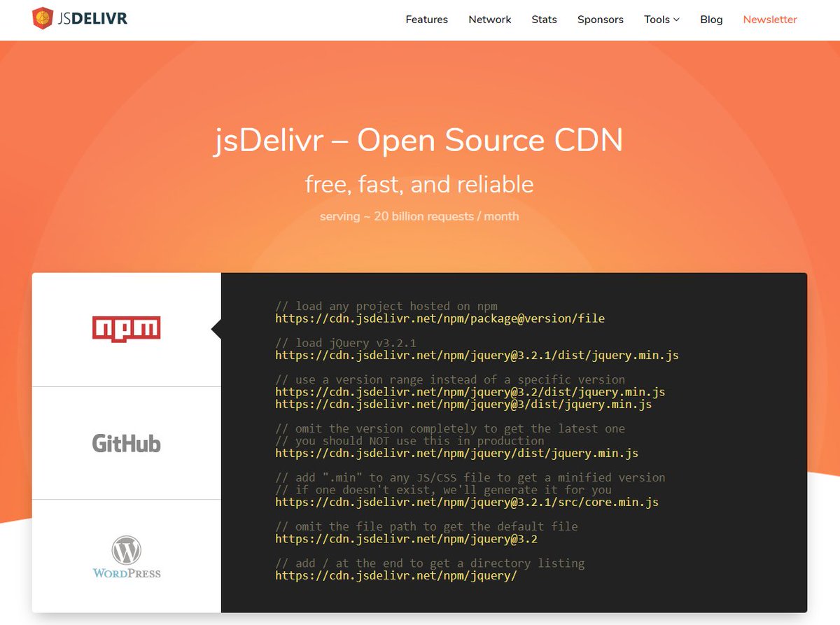The width and height of the screenshot is (840, 625).
Task: Click the jquery@3.2.1/dist/jquery.min.js URL
Action: pyautogui.click(x=477, y=356)
